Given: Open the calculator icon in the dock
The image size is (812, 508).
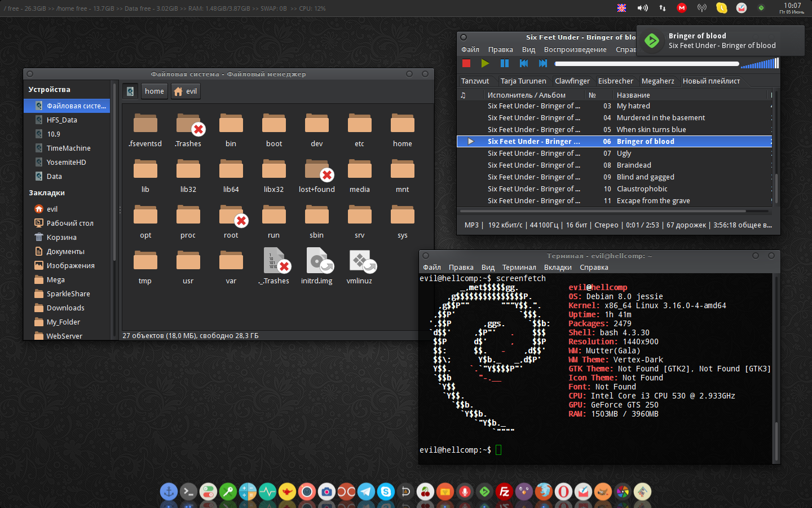Looking at the screenshot, I should click(x=248, y=492).
